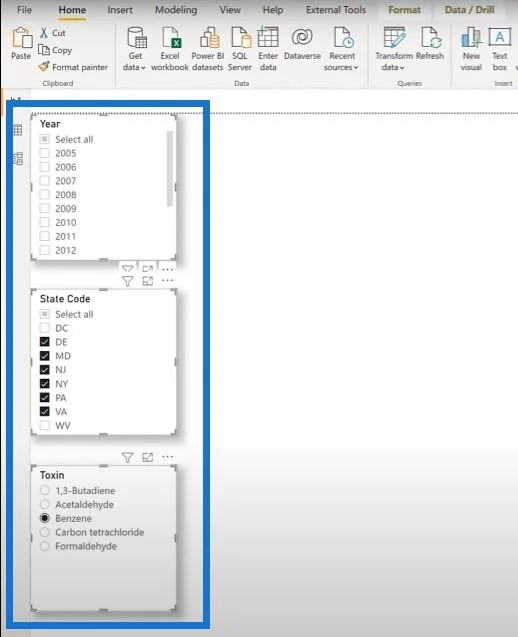Image resolution: width=518 pixels, height=637 pixels.
Task: Check the 2010 year box
Action: coord(45,223)
